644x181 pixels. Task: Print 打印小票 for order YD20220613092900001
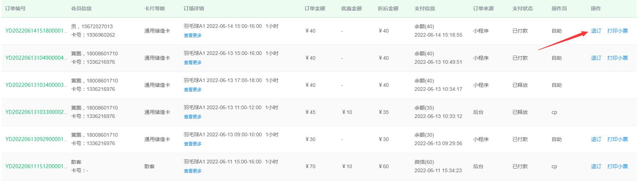pos(618,140)
